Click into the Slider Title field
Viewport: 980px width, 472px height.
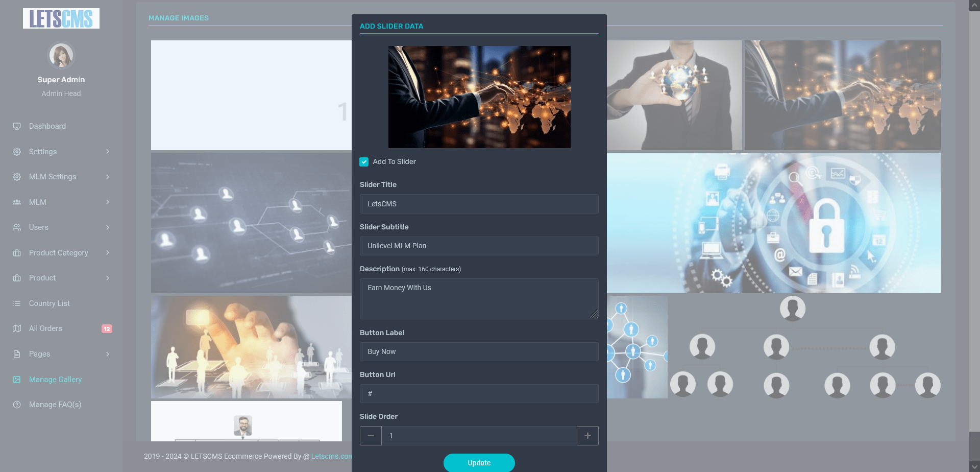tap(479, 204)
